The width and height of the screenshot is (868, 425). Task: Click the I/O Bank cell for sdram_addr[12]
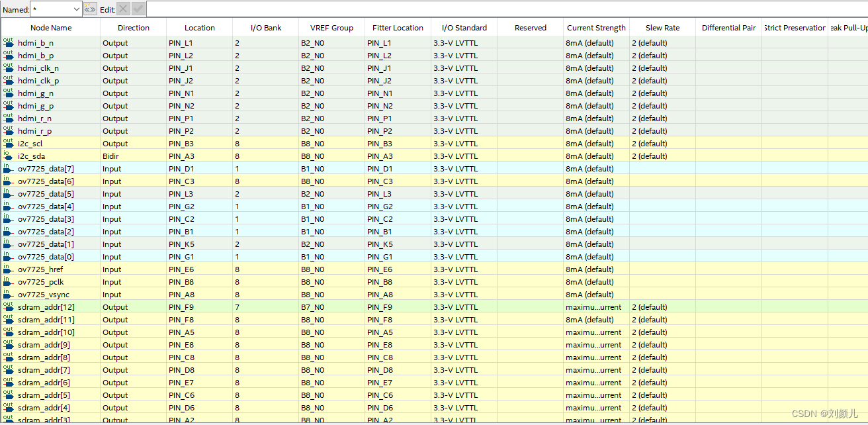click(266, 307)
